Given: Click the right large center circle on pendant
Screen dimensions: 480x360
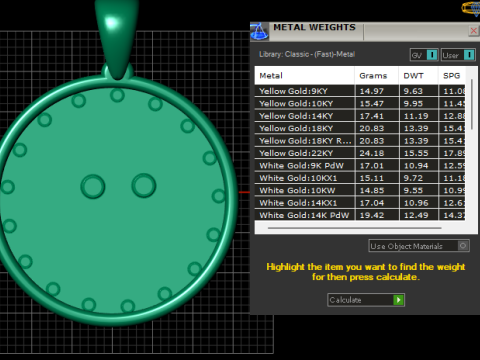Looking at the screenshot, I should (144, 185).
